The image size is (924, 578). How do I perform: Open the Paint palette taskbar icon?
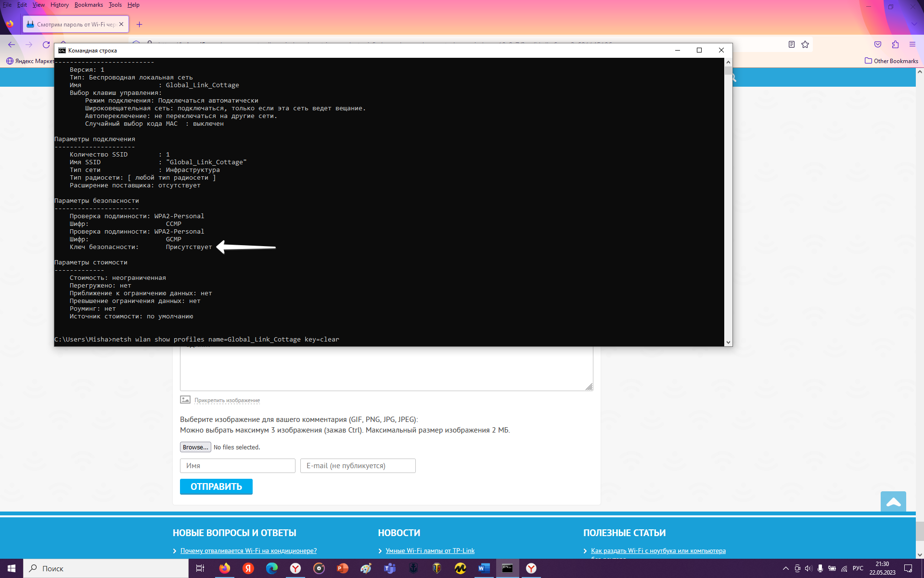(x=366, y=568)
